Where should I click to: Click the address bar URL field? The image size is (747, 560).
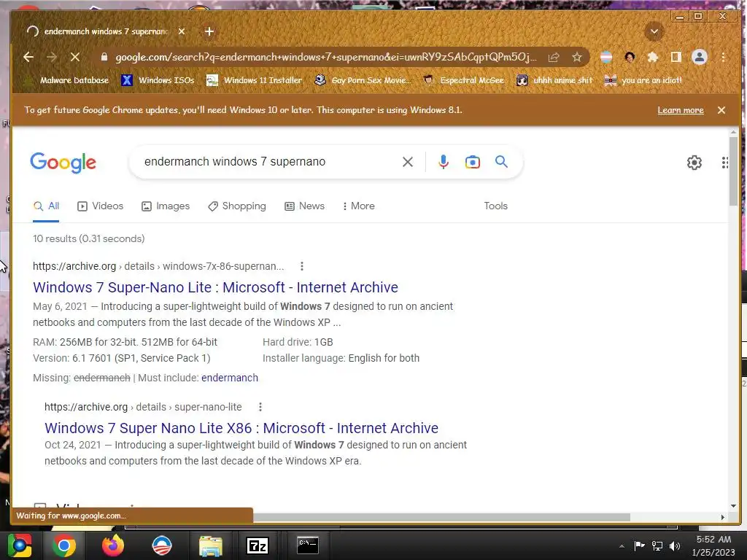tap(325, 57)
